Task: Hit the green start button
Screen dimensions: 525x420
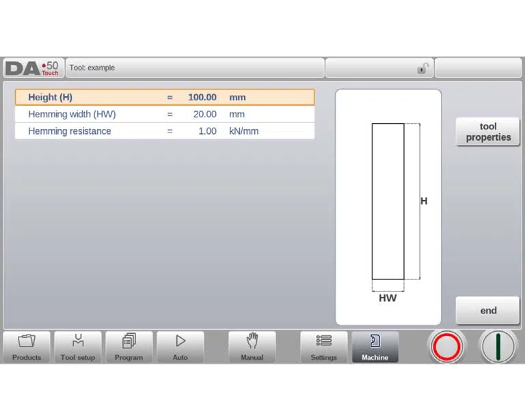Action: point(498,347)
